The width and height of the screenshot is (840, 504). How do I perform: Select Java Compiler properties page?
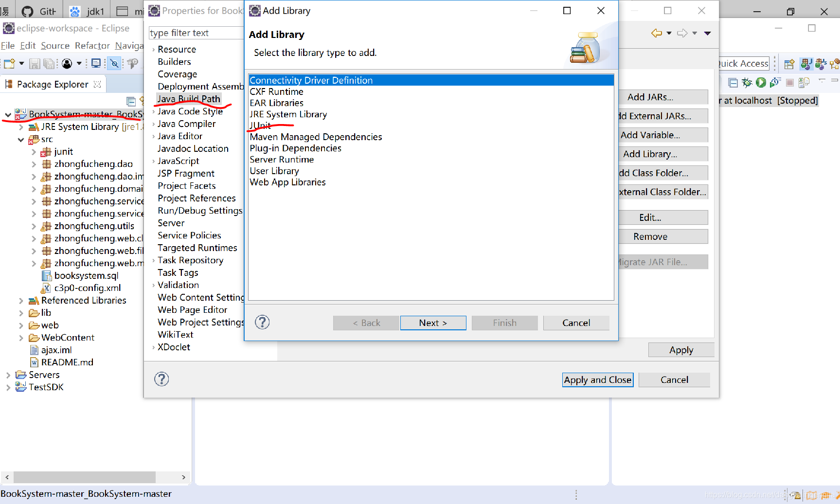coord(186,124)
